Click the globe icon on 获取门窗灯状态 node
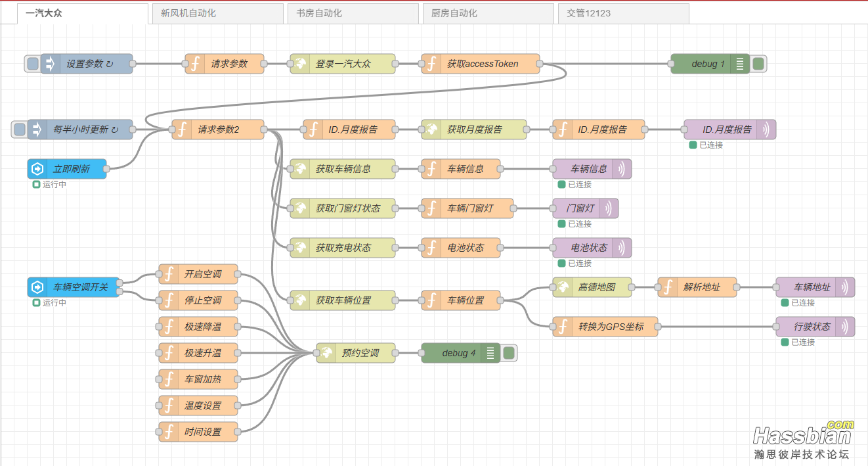Screen dimensions: 868x466 tap(300, 208)
